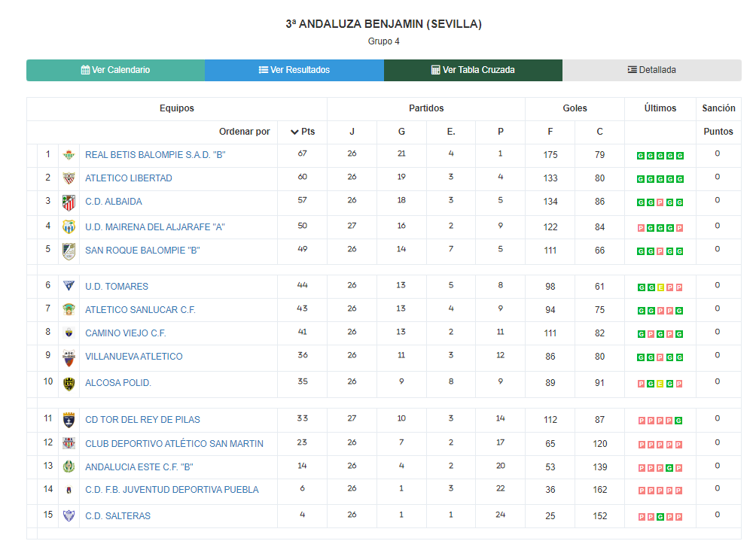Click the last green G badge in Tor del Rey row
Viewport: 756px width, 544px height.
679,421
